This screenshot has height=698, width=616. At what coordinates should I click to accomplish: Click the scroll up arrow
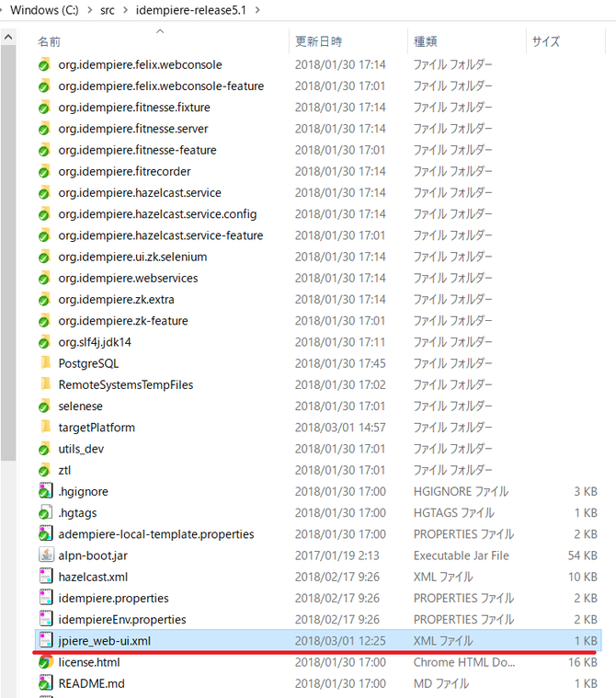[8, 38]
